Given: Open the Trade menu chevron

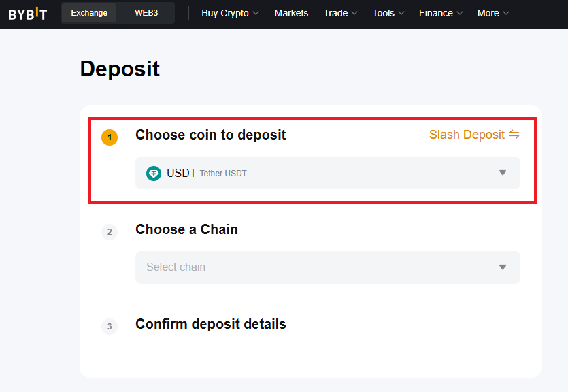Looking at the screenshot, I should pos(354,14).
